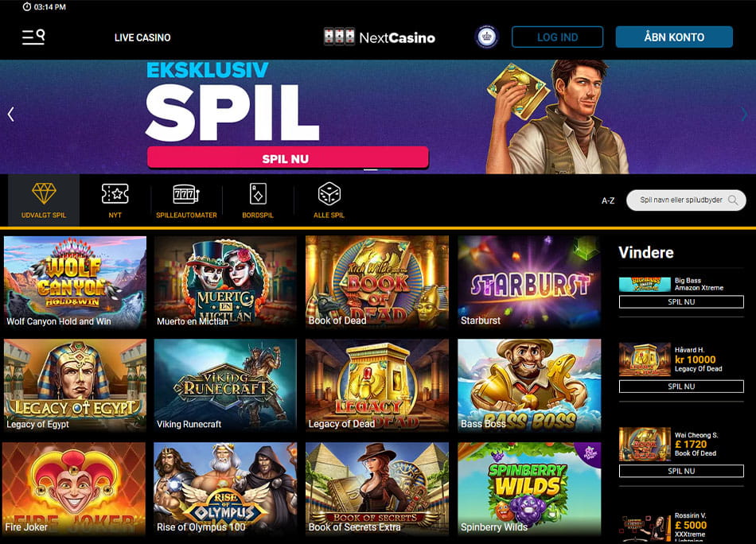This screenshot has width=756, height=544.
Task: Open the hamburger search menu icon
Action: pos(33,37)
